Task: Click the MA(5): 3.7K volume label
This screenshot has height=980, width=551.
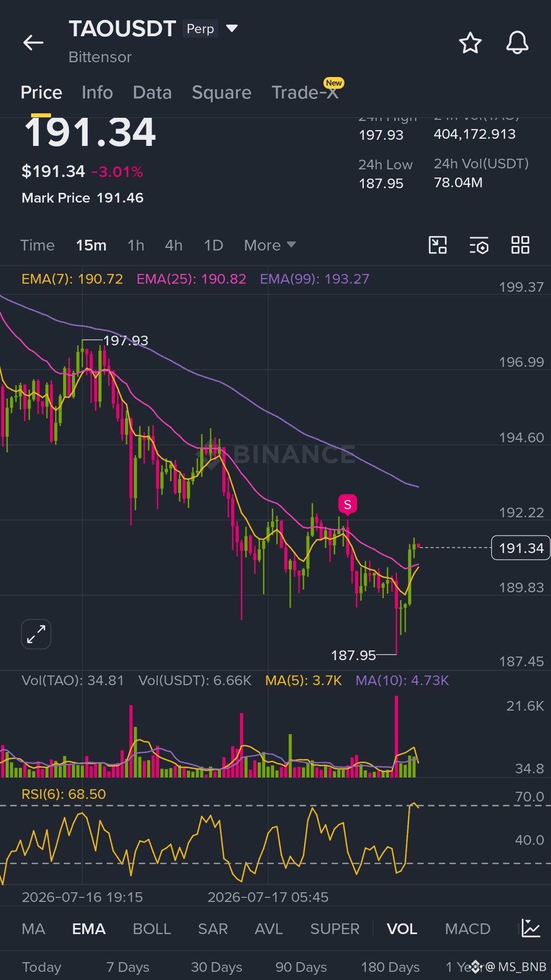Action: coord(304,681)
